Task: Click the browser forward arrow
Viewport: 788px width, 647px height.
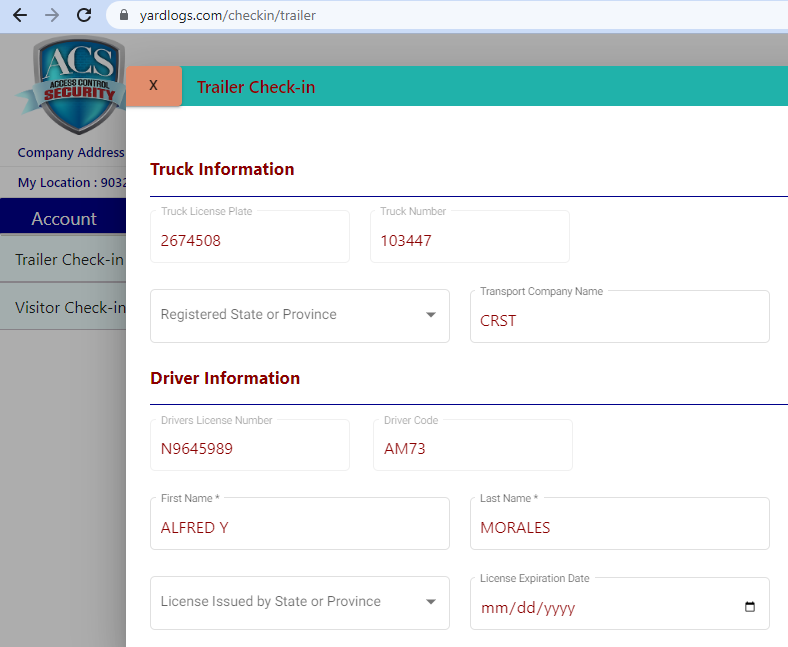Action: (52, 15)
